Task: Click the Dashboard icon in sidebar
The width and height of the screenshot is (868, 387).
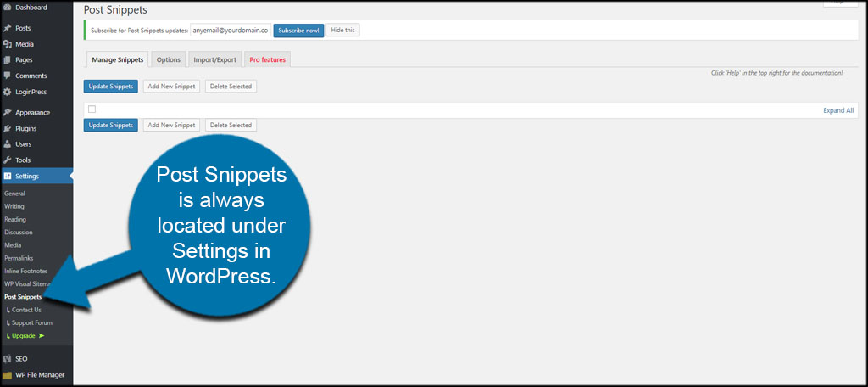Action: pos(8,8)
